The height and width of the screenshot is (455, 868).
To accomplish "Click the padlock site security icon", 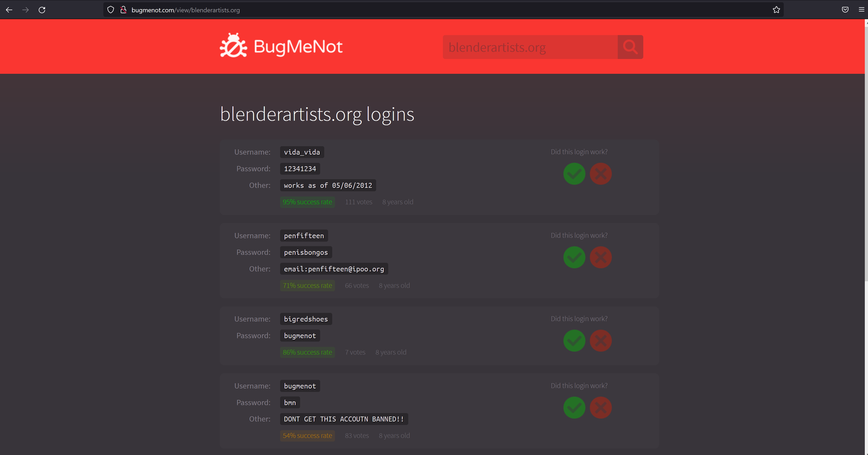I will [123, 10].
